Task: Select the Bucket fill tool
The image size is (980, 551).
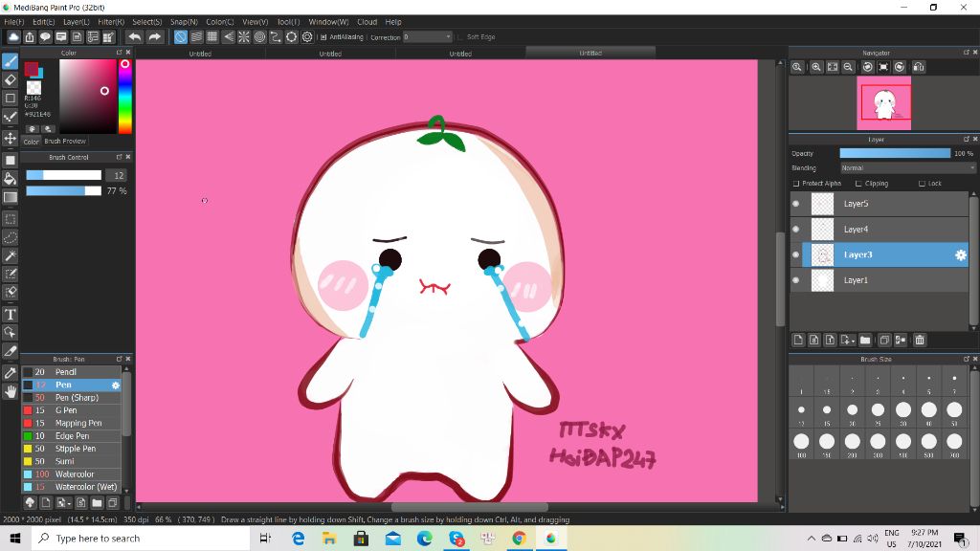Action: 11,178
